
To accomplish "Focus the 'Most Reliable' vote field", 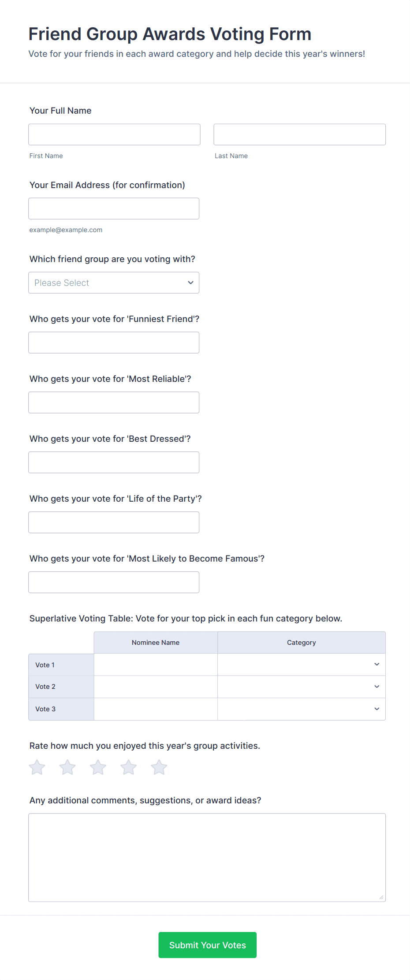I will [x=114, y=403].
